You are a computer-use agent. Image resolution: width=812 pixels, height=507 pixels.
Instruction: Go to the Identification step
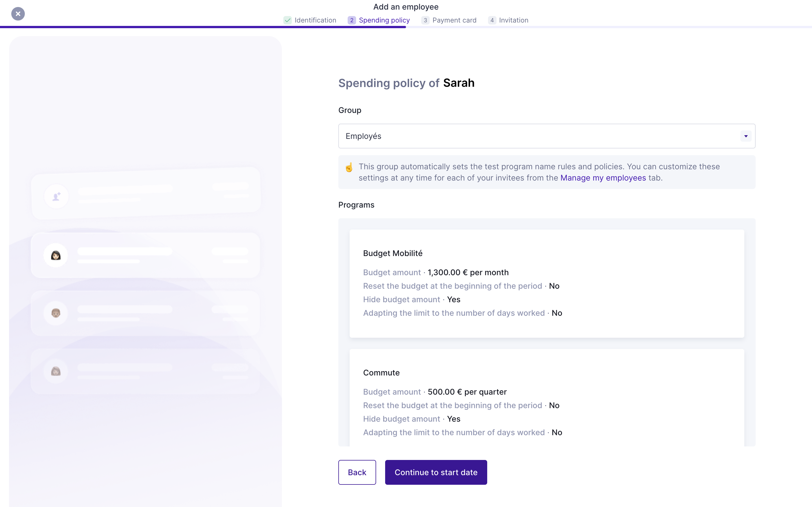(x=315, y=20)
